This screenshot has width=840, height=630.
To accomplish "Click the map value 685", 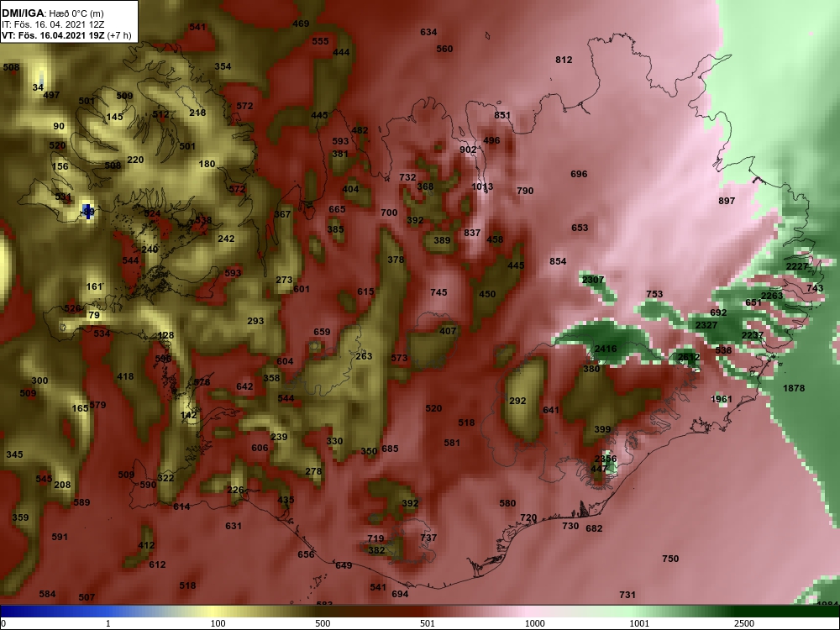I will tap(390, 449).
